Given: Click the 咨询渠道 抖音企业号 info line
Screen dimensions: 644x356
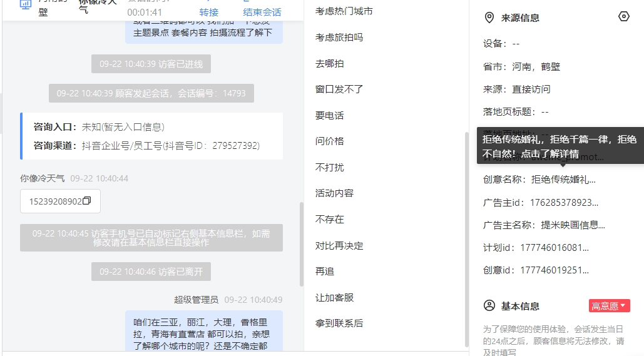Looking at the screenshot, I should (146, 146).
